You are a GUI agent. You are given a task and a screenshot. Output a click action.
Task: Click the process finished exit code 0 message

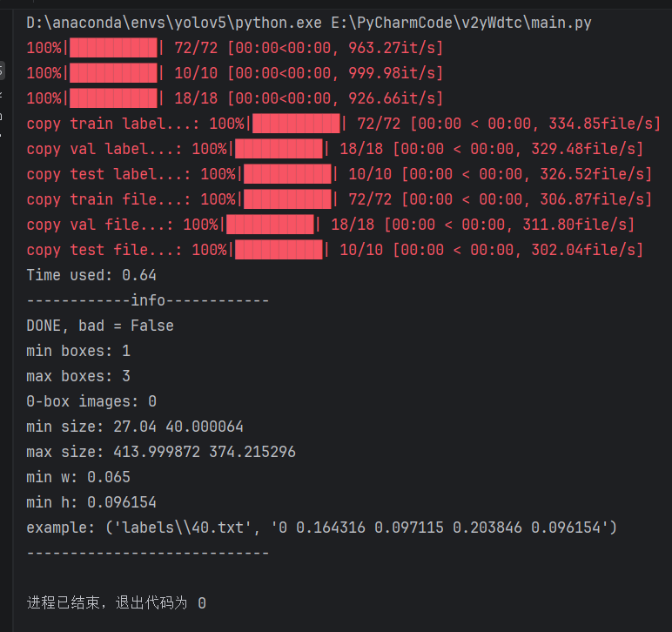116,603
